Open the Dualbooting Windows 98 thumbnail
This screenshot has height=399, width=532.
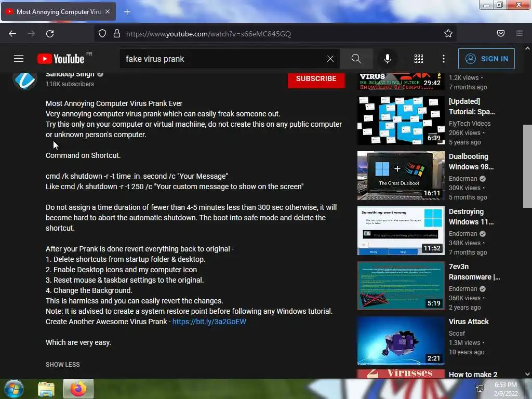(401, 176)
